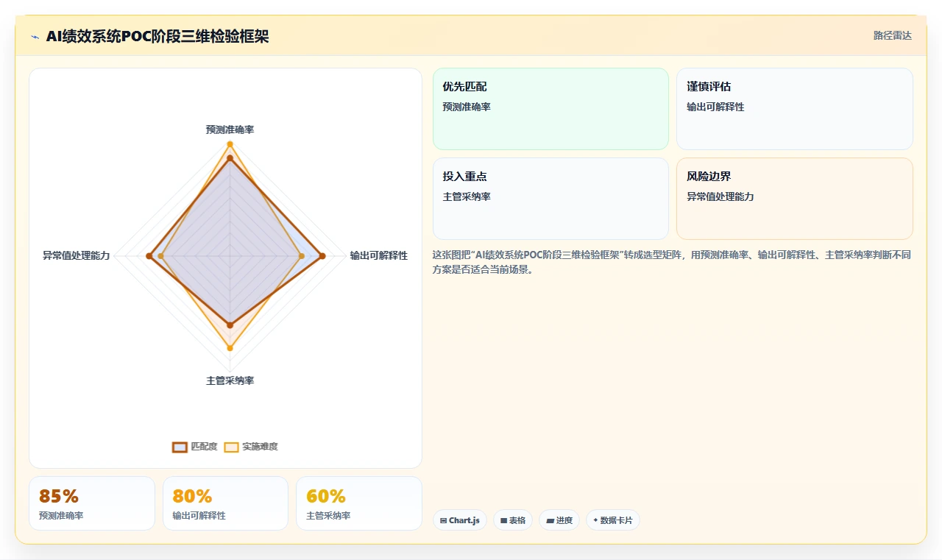The width and height of the screenshot is (942, 560).
Task: Click the description paragraph under the cards
Action: click(x=672, y=262)
